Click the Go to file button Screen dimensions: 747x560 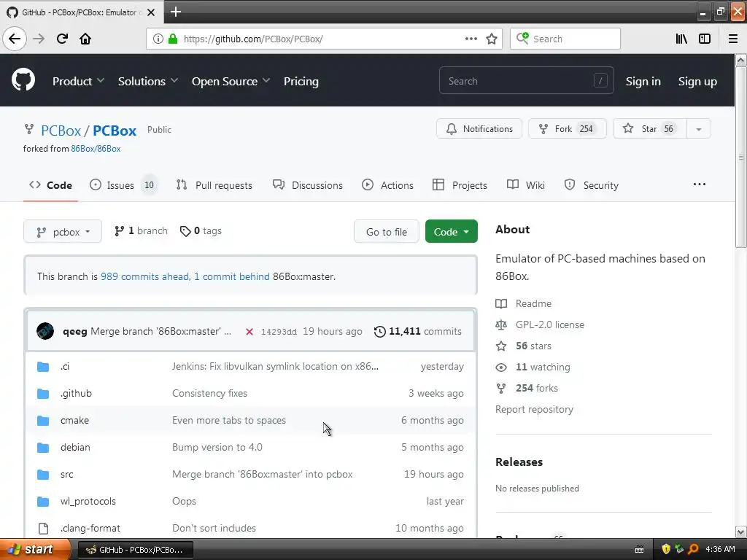tap(387, 231)
